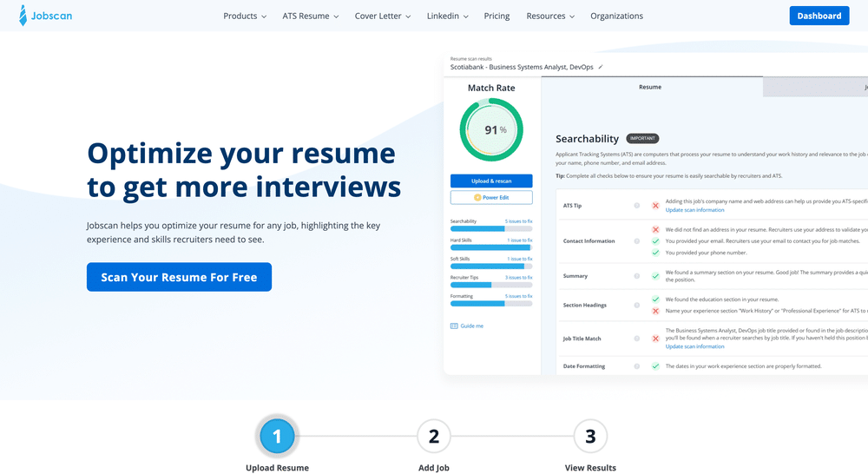The image size is (868, 474).
Task: Expand the Products dropdown menu
Action: (245, 16)
